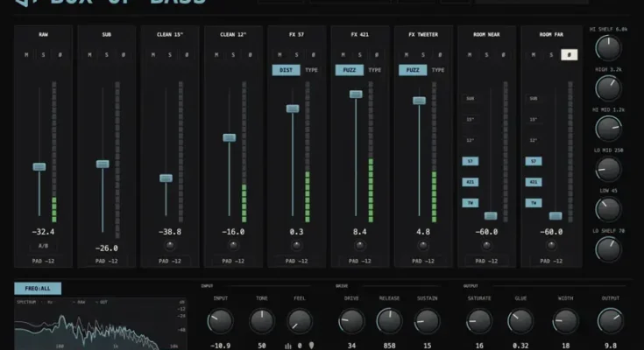Image resolution: width=644 pixels, height=350 pixels.
Task: Click the RELEASE knob
Action: 389,321
